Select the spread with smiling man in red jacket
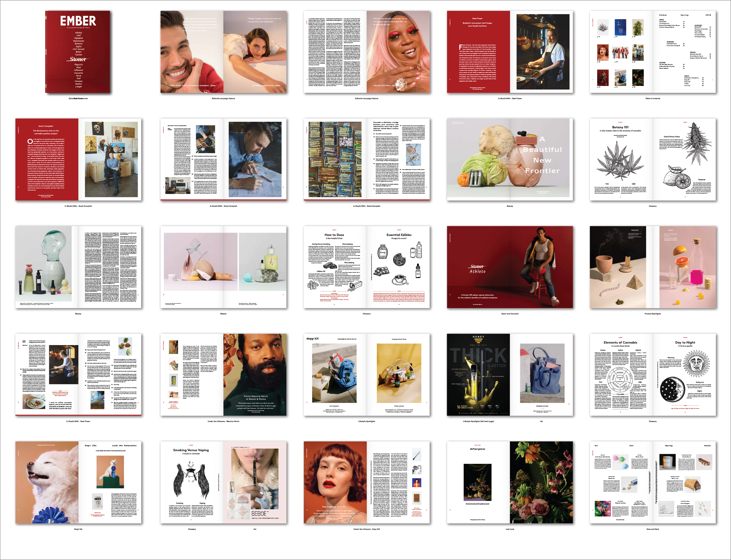The height and width of the screenshot is (560, 731). pyautogui.click(x=223, y=52)
